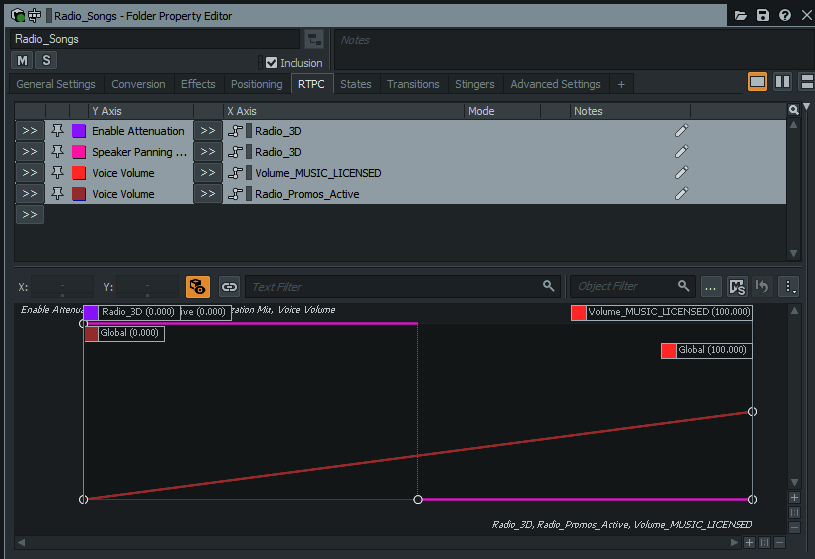Pin the Speaker Panning RTPC row

click(x=57, y=152)
